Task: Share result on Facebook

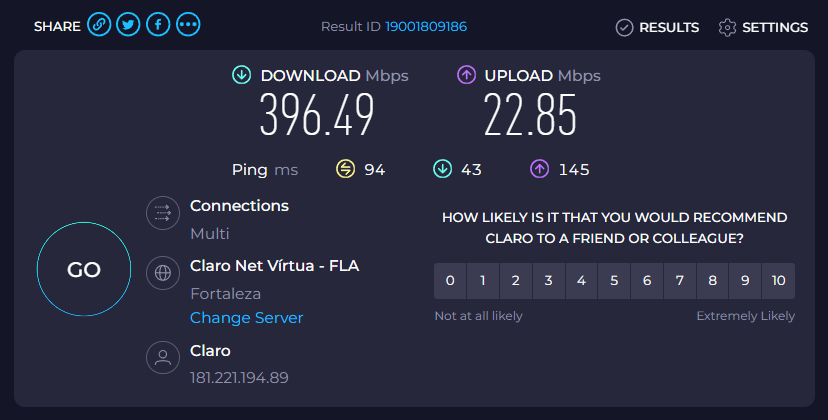Action: [158, 26]
